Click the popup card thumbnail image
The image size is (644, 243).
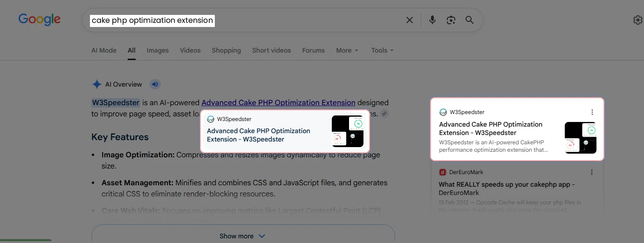tap(348, 131)
